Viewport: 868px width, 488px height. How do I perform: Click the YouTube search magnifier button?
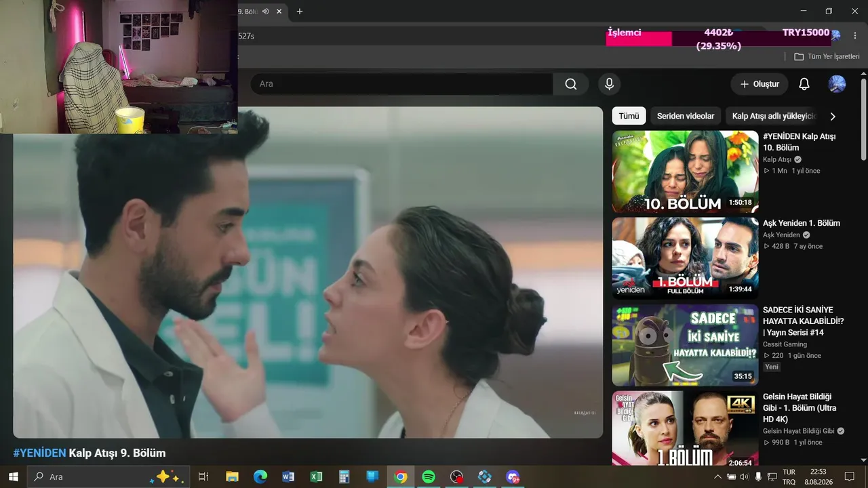pos(571,84)
